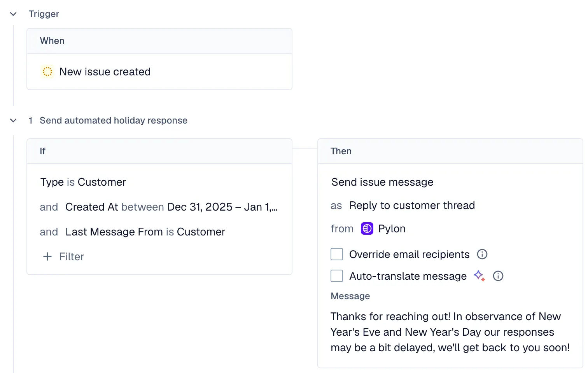The width and height of the screenshot is (588, 373).
Task: Edit Last Message From is Customer condition
Action: tap(145, 232)
